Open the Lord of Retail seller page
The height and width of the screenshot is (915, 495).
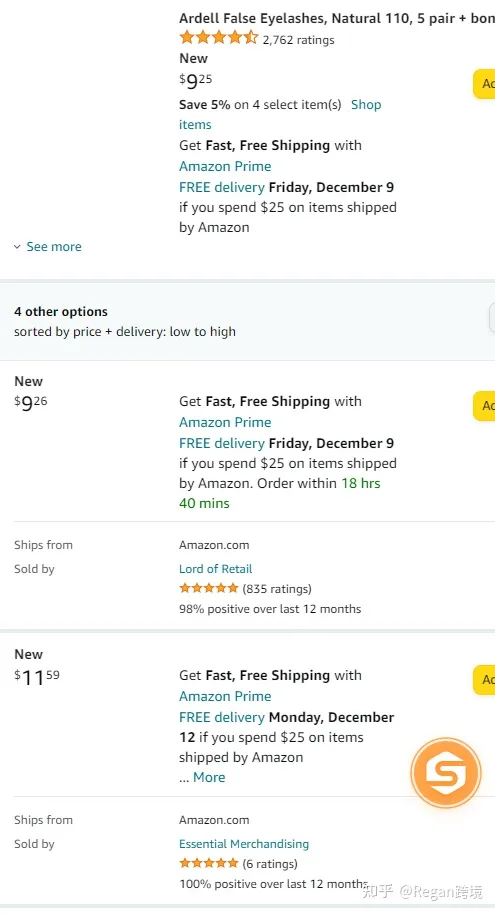pos(215,569)
